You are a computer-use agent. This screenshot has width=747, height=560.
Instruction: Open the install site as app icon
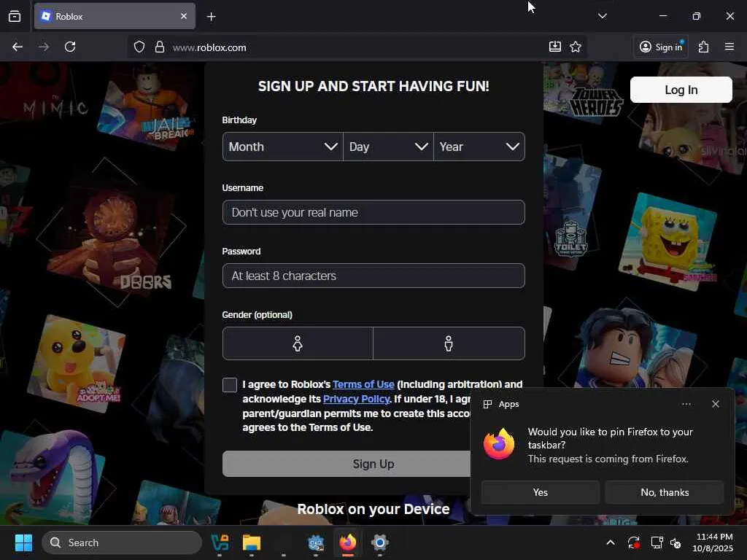point(555,47)
